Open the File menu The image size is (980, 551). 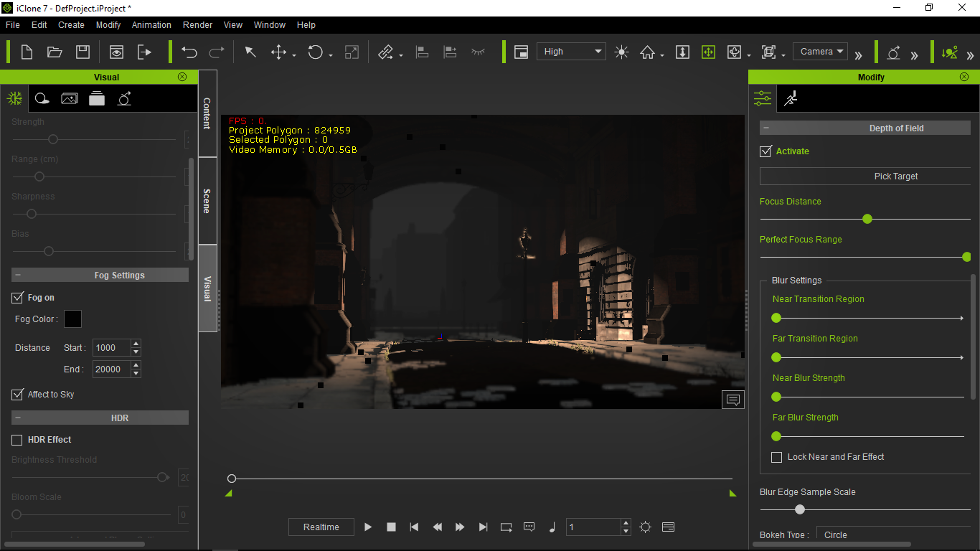click(13, 24)
